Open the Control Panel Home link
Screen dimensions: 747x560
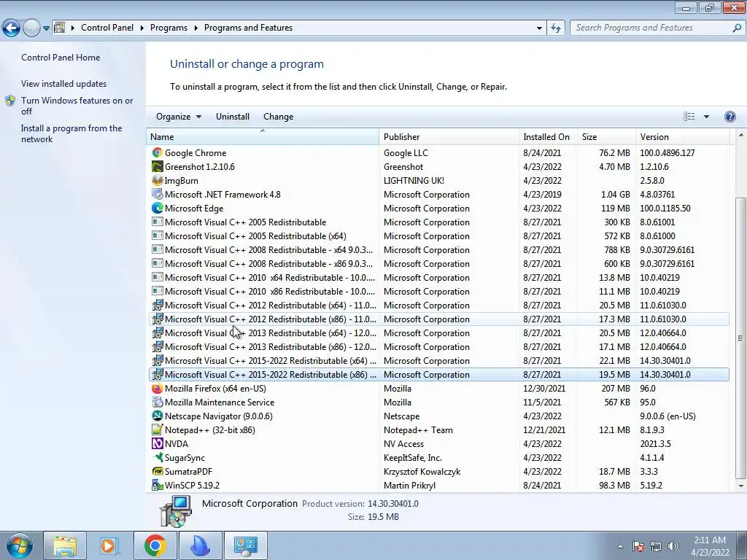click(x=61, y=58)
